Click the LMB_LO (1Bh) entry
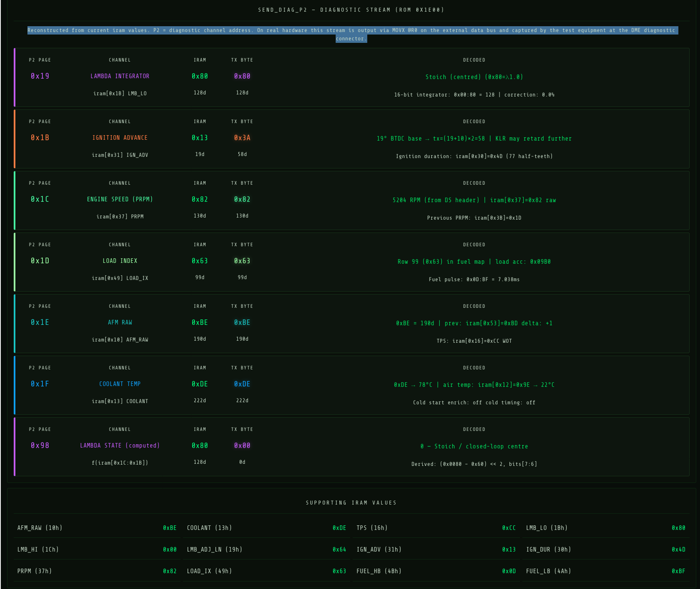Image resolution: width=700 pixels, height=589 pixels. pos(606,528)
